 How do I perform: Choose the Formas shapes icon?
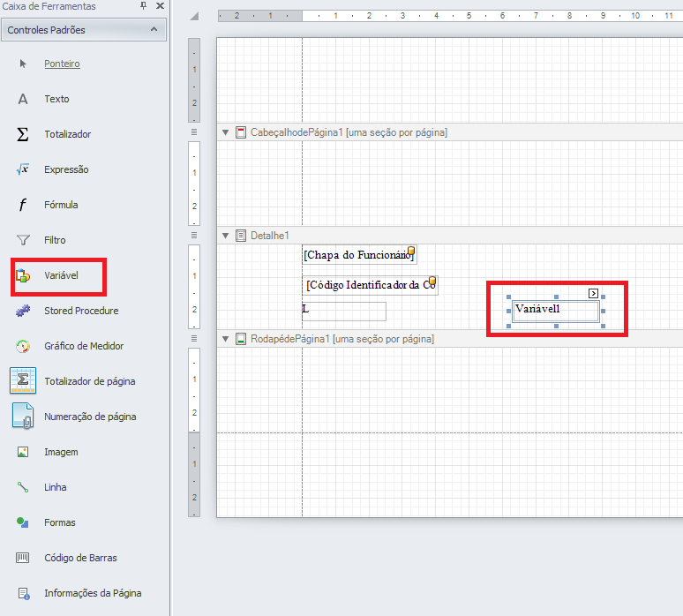pyautogui.click(x=23, y=522)
